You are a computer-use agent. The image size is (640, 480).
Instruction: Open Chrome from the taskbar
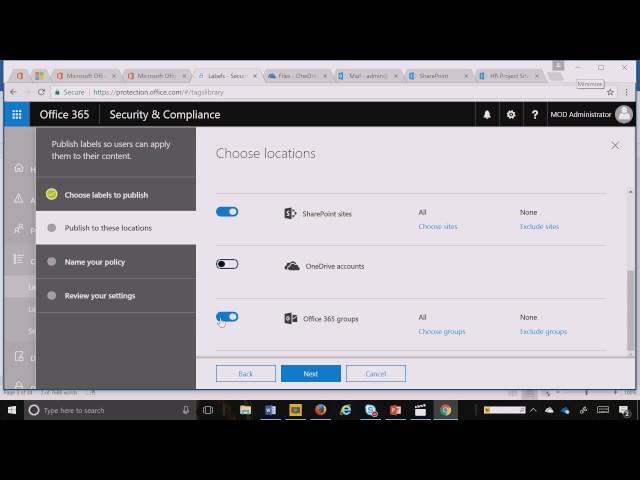pos(445,410)
